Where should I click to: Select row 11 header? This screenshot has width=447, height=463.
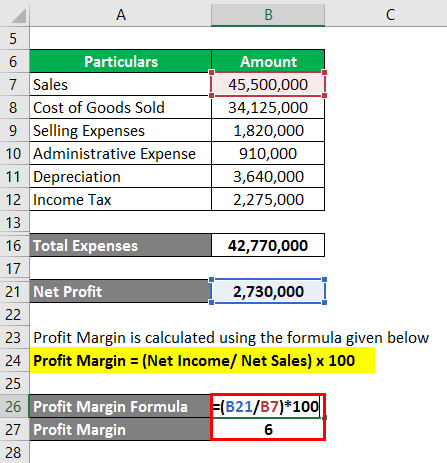click(14, 176)
